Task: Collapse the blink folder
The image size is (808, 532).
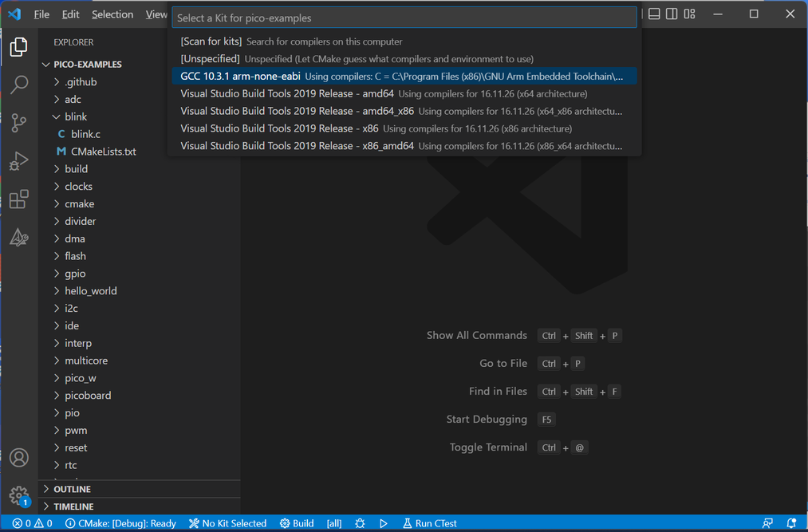Action: coord(139,117)
